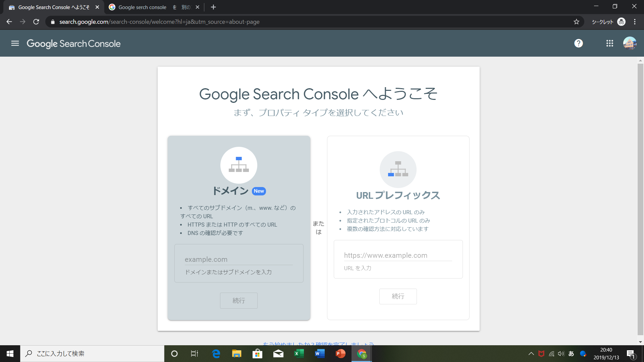Click the example.com domain input field
The width and height of the screenshot is (644, 362).
click(239, 259)
